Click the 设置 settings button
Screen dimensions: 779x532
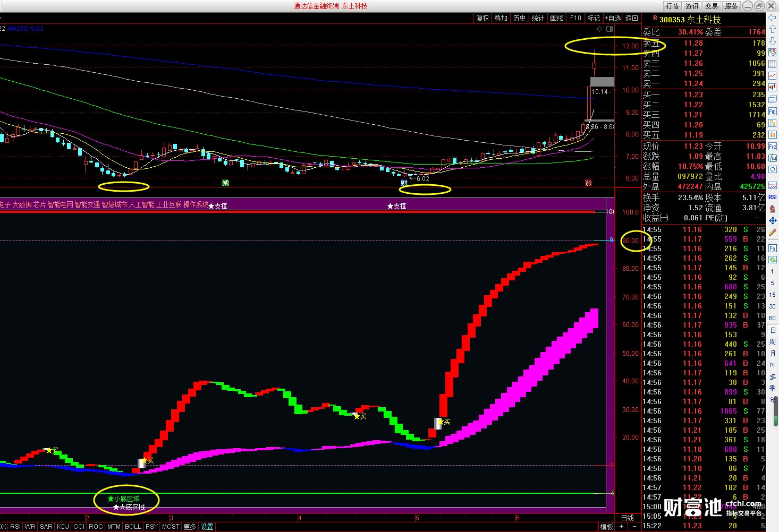pos(207,527)
